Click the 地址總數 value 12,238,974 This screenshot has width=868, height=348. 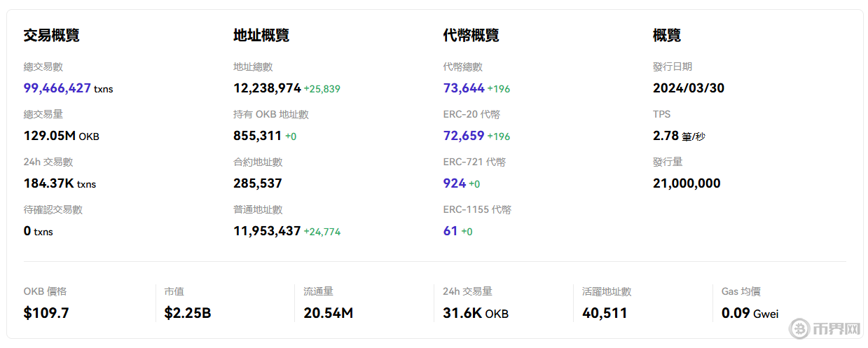(x=267, y=88)
